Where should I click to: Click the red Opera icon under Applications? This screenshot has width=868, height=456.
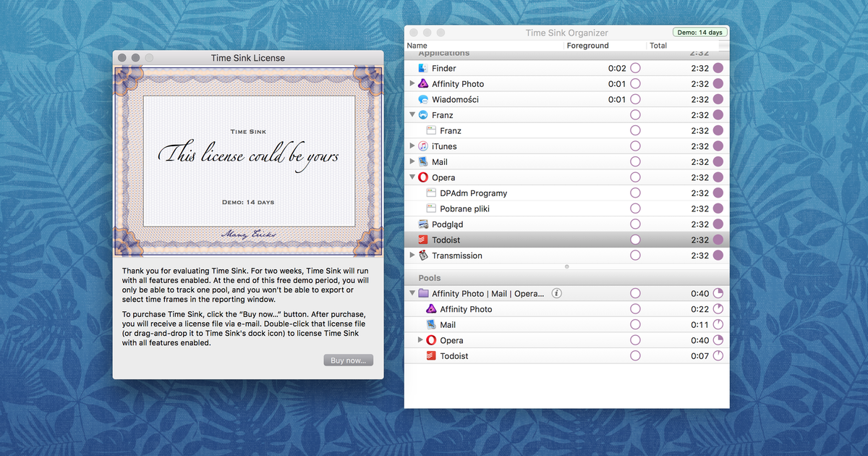coord(423,177)
